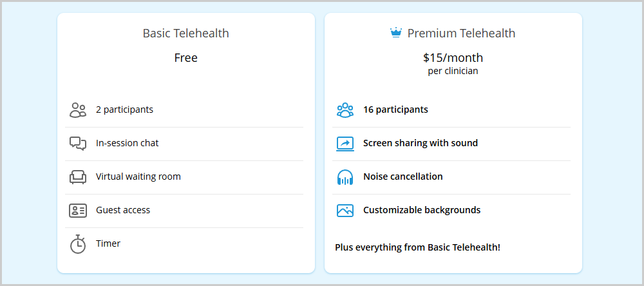Click the timer stopwatch icon

pos(78,244)
